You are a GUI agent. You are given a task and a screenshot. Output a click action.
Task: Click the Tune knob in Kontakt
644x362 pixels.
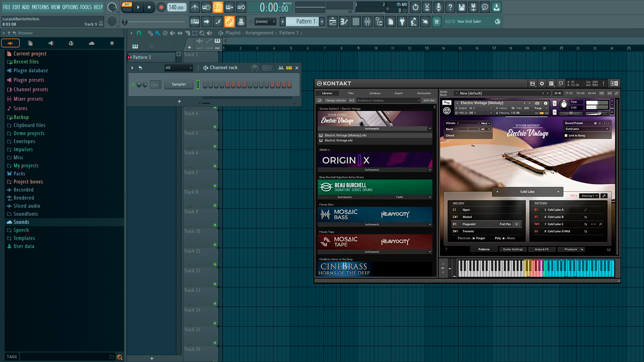tap(564, 105)
